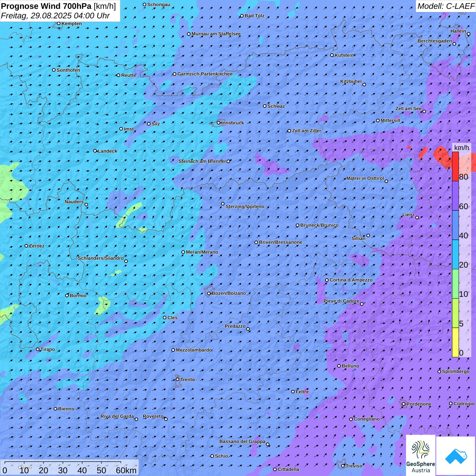The height and width of the screenshot is (476, 476).
Task: Click the 'Codroipo' label
Action: coord(464,404)
